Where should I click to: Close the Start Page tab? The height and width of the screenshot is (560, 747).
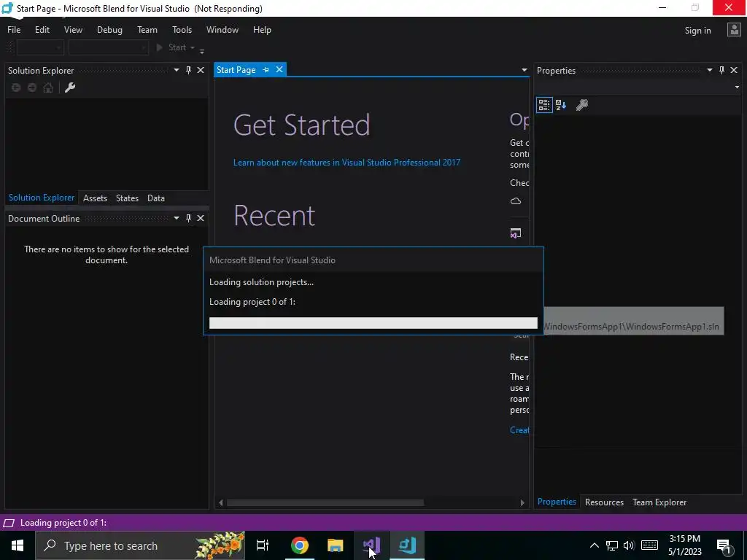point(279,69)
